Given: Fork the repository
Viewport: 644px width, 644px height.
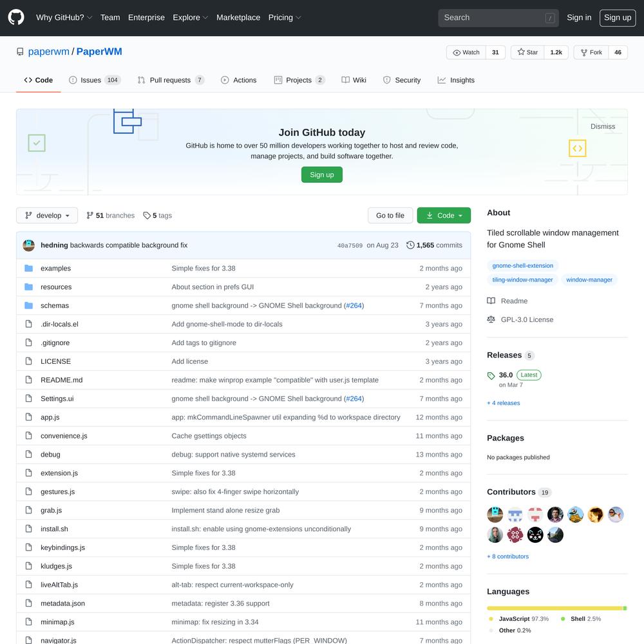Looking at the screenshot, I should pos(591,52).
